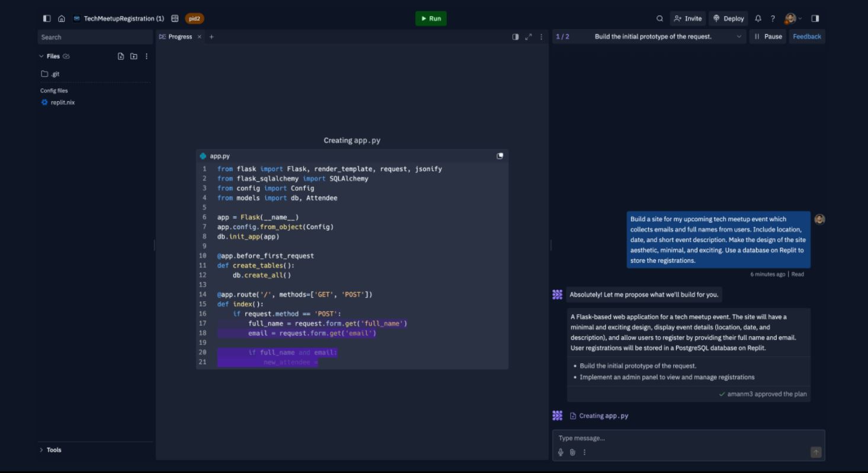The height and width of the screenshot is (473, 868).
Task: Start voice input with microphone icon
Action: click(560, 452)
